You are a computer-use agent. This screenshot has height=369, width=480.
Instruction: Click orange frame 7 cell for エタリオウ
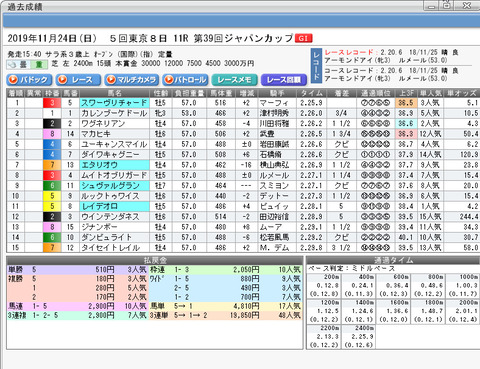[x=52, y=165]
